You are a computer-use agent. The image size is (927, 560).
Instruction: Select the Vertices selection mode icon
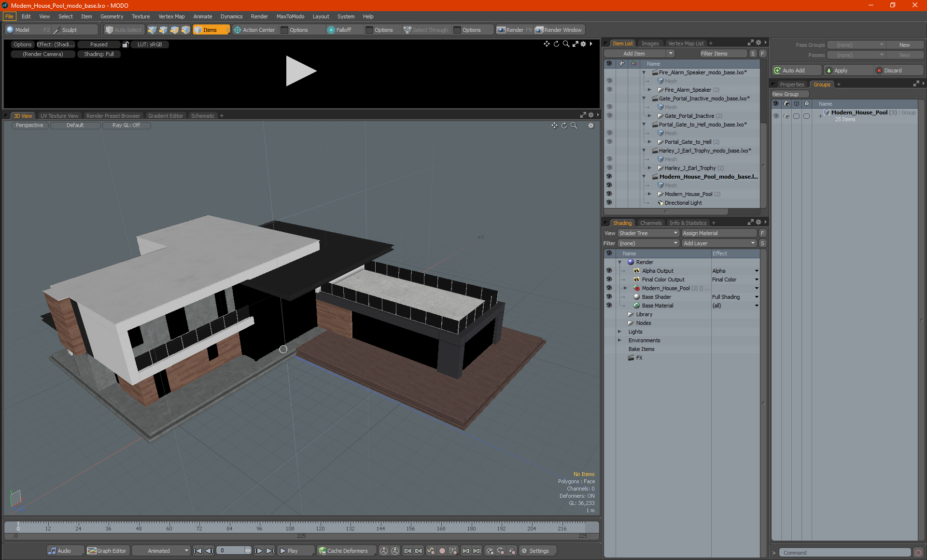[152, 30]
